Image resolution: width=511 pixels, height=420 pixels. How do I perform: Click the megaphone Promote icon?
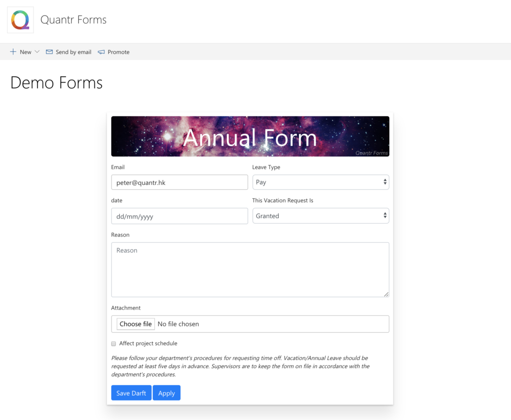(x=101, y=52)
